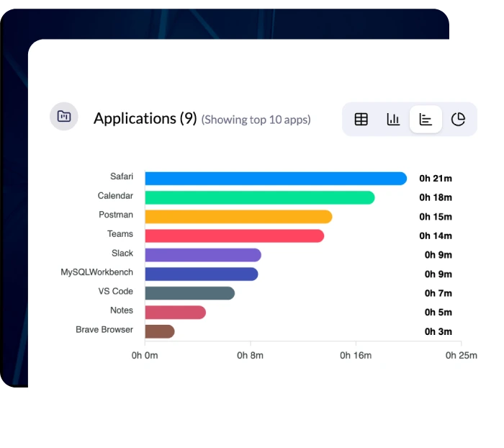Click the 0h 25m axis tick
The width and height of the screenshot is (504, 448).
pos(462,355)
